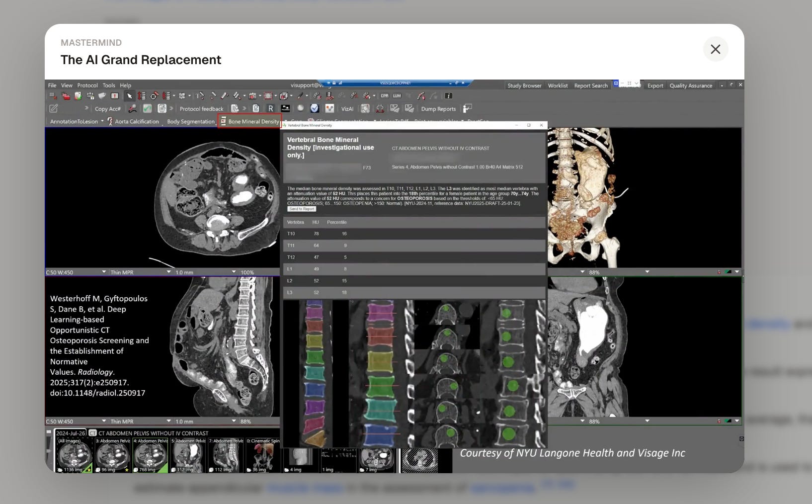Click the VizAI button
This screenshot has height=504, width=812.
tap(347, 109)
